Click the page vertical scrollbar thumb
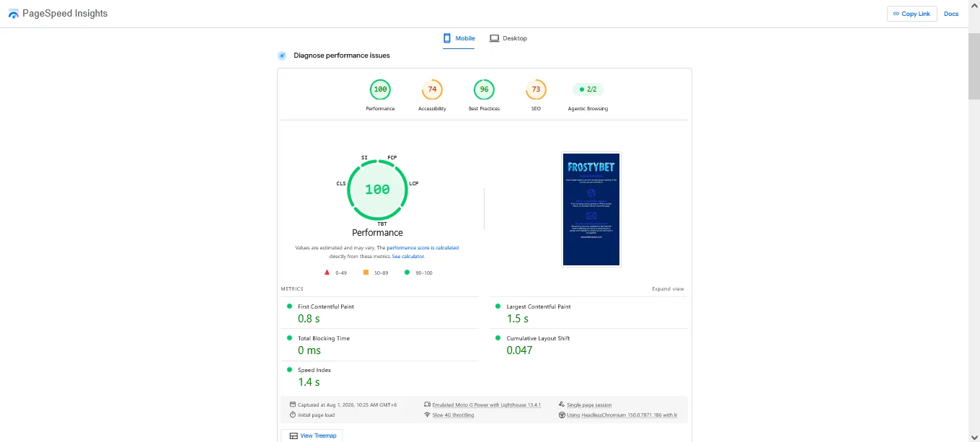The width and height of the screenshot is (980, 442). tap(974, 66)
